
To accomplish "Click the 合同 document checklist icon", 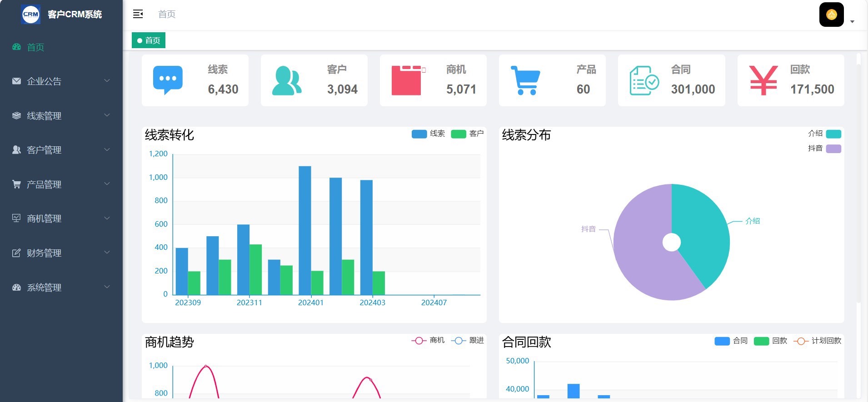I will 644,80.
